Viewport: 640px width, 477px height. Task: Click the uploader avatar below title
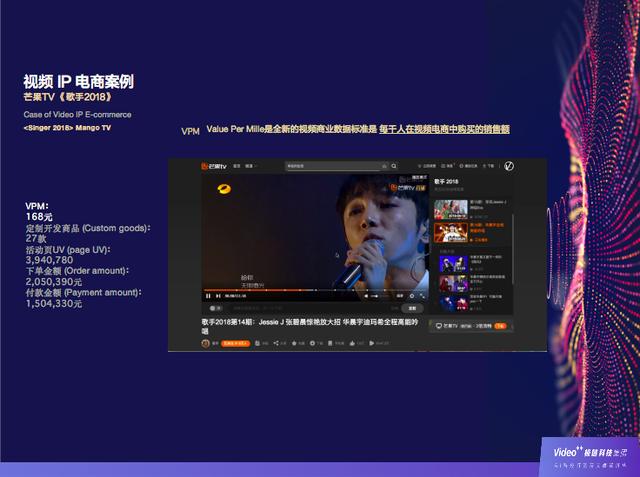tap(206, 343)
